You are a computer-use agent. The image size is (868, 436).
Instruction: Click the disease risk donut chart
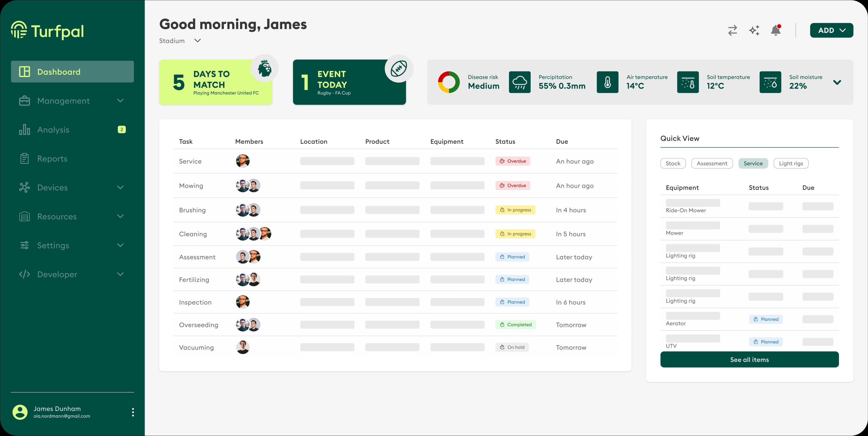[x=449, y=82]
